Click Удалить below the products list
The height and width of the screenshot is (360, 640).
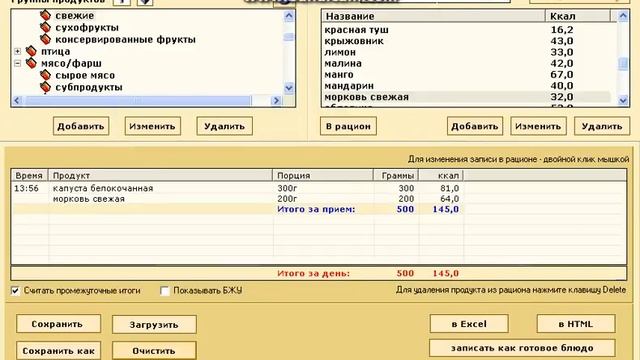pos(602,126)
